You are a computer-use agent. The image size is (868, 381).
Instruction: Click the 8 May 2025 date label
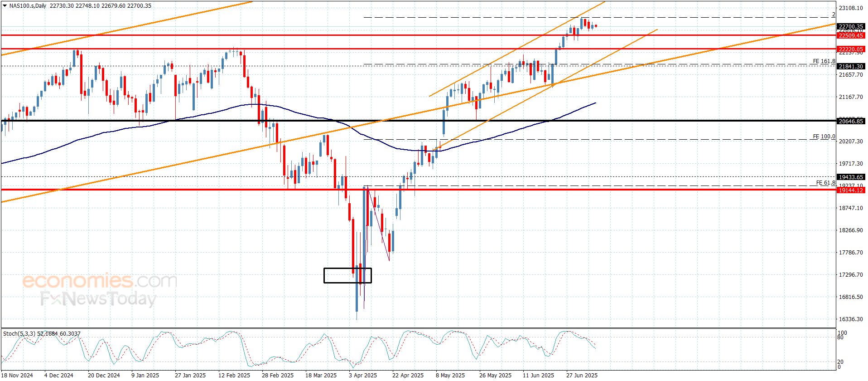(450, 375)
